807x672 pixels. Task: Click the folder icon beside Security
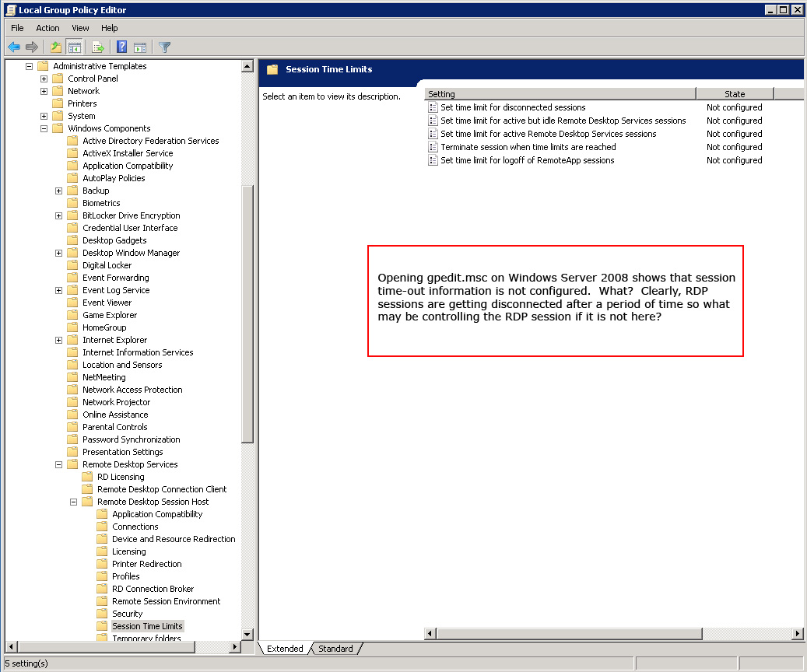point(103,614)
